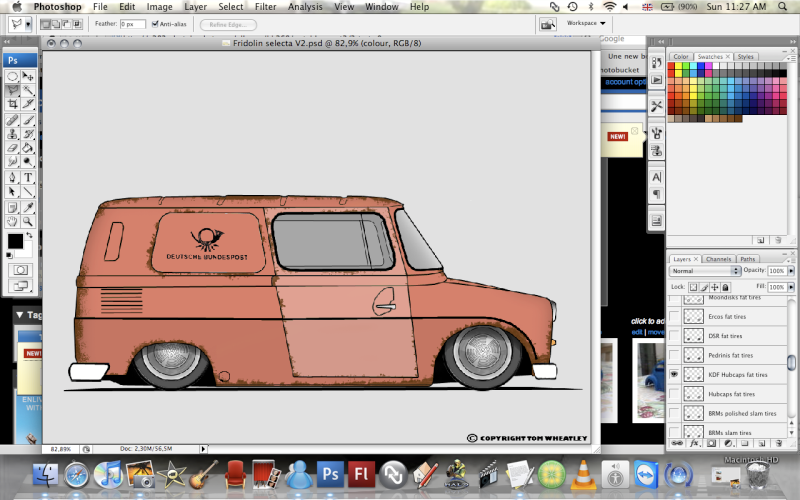
Task: Select the Paint Bucket tool
Action: point(28,148)
